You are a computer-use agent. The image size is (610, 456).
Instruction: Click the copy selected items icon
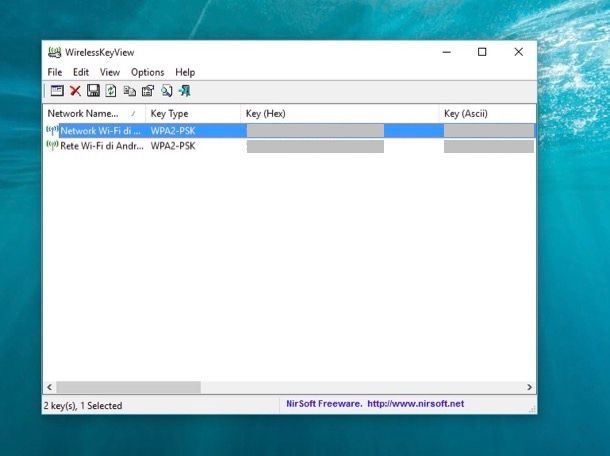(x=130, y=91)
